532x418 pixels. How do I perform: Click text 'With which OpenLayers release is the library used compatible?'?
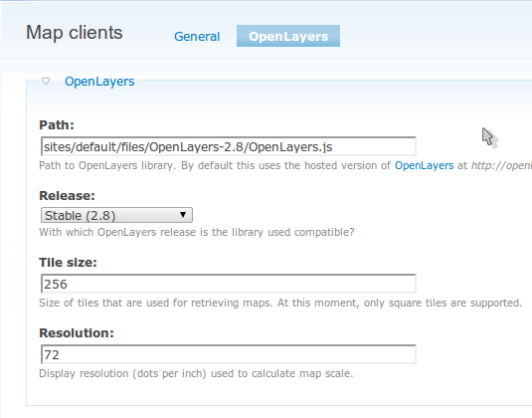point(197,232)
